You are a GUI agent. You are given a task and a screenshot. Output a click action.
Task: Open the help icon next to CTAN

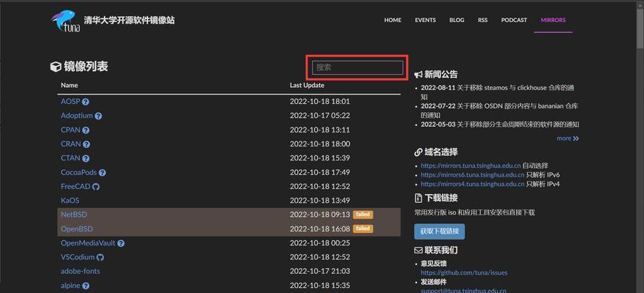(x=86, y=159)
